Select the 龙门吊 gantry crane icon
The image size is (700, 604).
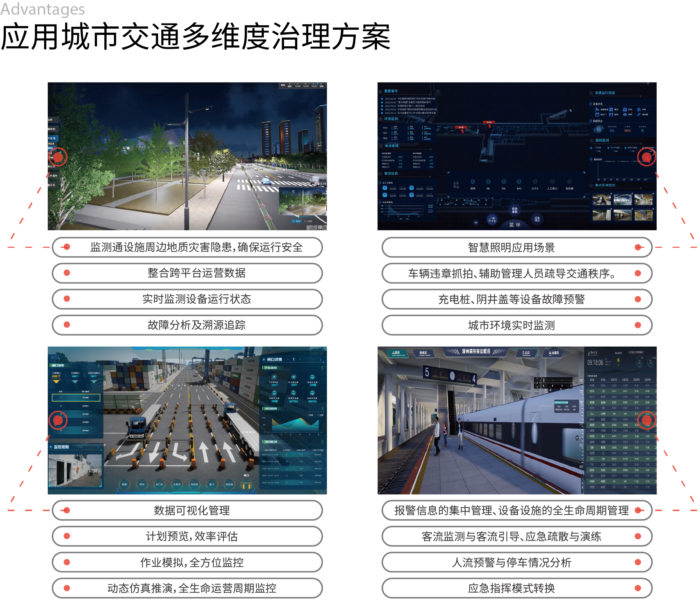(x=159, y=484)
